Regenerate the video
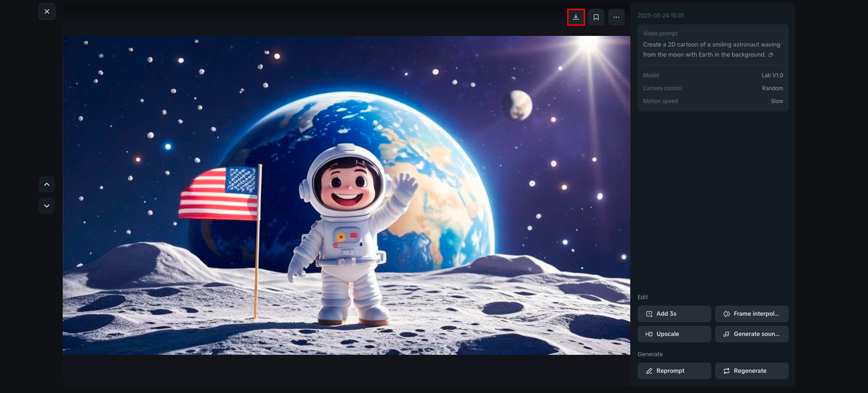 (x=752, y=371)
